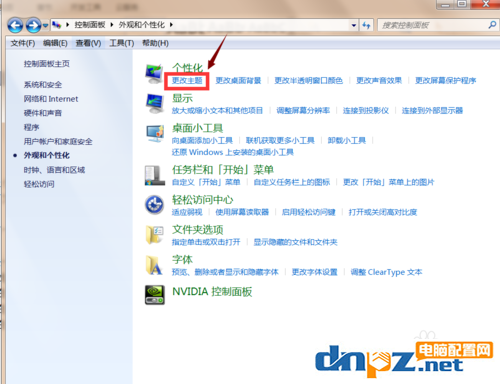Image resolution: width=500 pixels, height=384 pixels.
Task: Click the 显示 heading link
Action: coord(182,98)
